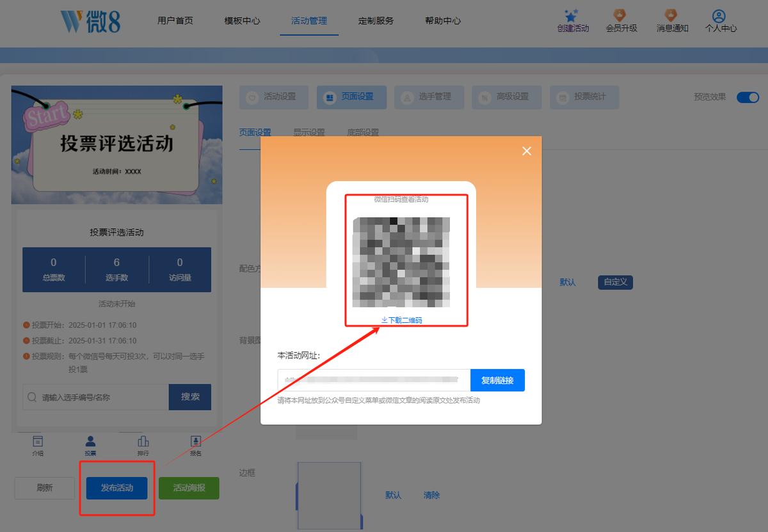View the 投票统计 section
The height and width of the screenshot is (532, 768).
tap(584, 97)
